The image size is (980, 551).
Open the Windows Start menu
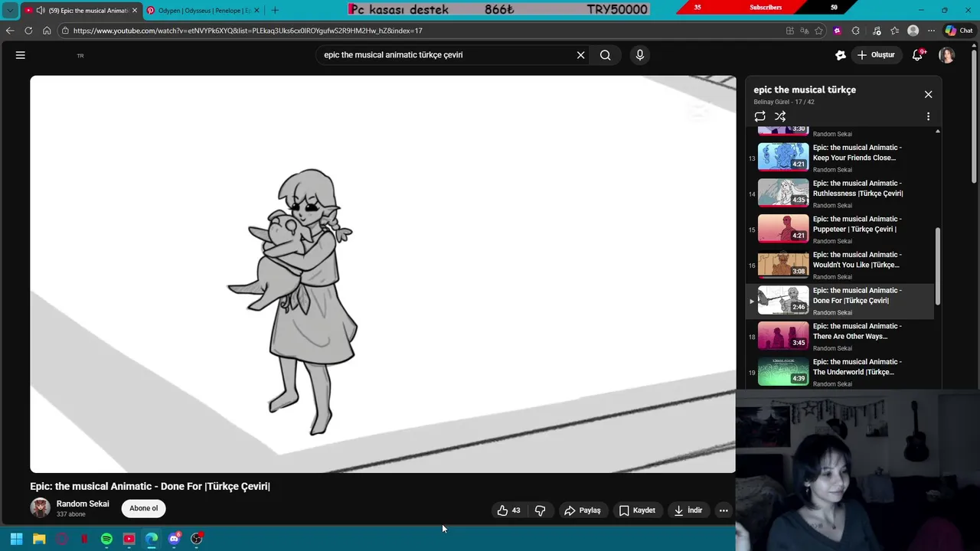pyautogui.click(x=16, y=539)
